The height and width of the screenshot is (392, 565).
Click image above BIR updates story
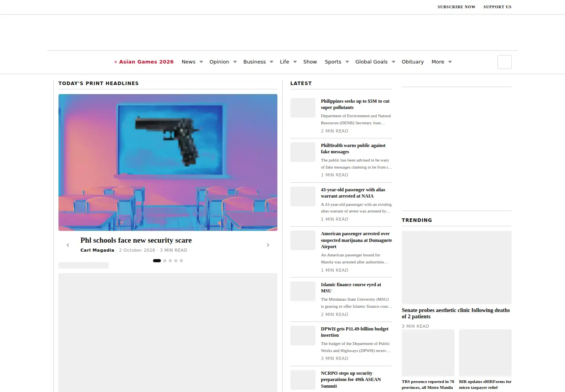[485, 353]
